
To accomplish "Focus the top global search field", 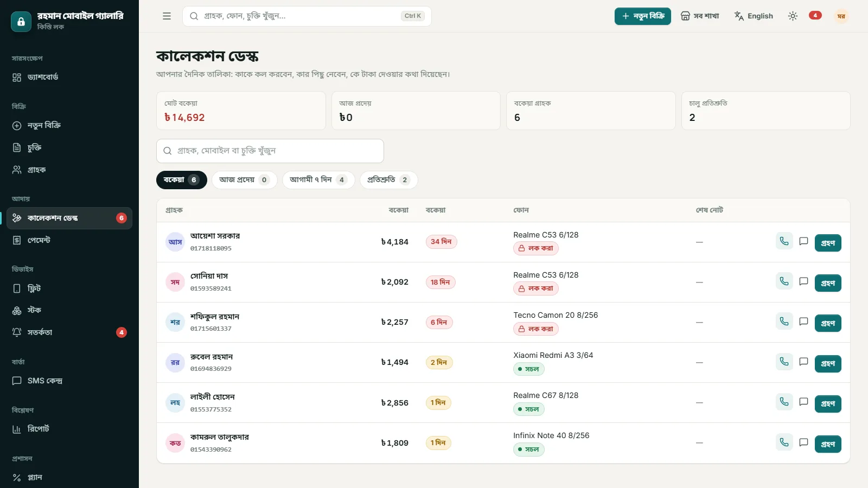I will (307, 16).
